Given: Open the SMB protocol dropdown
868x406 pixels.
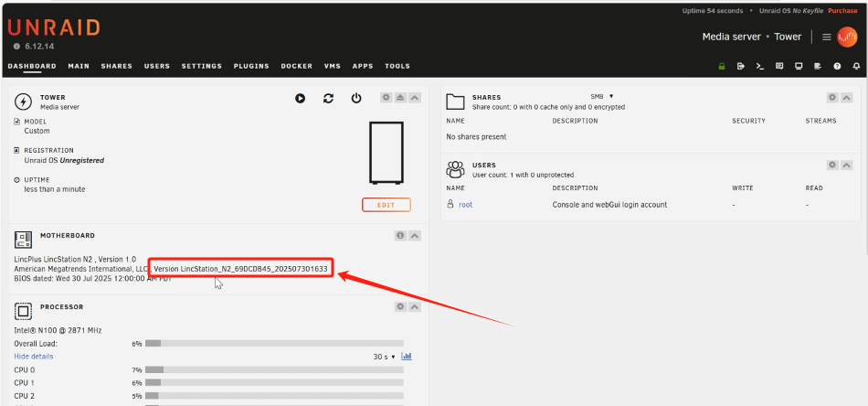Looking at the screenshot, I should [x=602, y=96].
